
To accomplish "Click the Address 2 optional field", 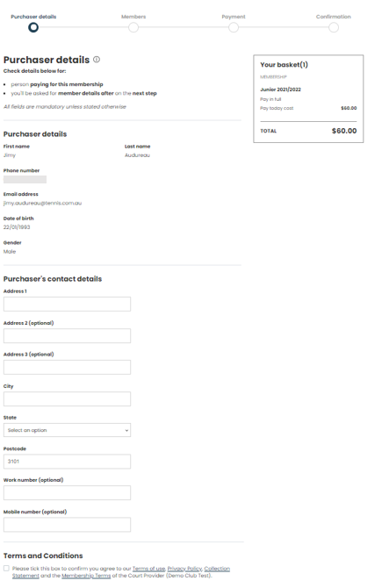I will [x=67, y=335].
